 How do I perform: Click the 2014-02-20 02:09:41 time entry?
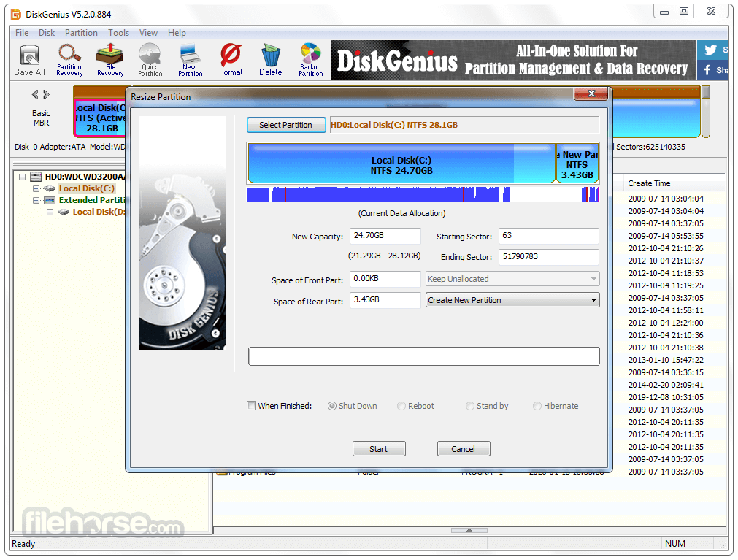[666, 385]
